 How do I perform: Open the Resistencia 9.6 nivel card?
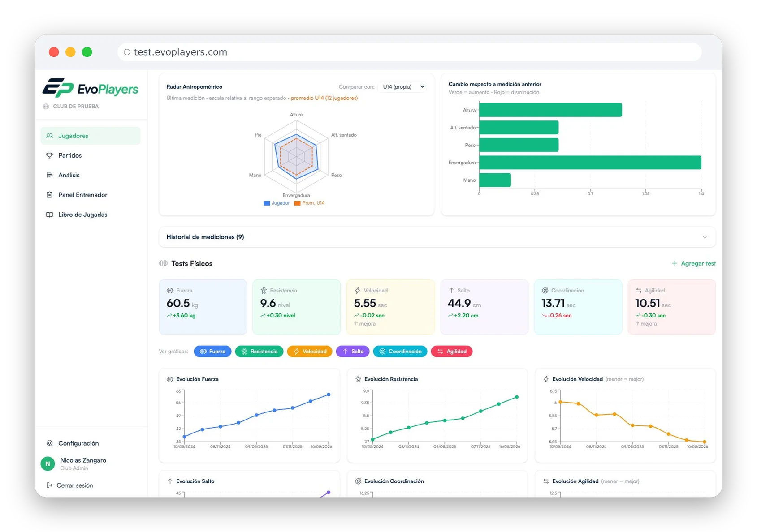coord(297,307)
